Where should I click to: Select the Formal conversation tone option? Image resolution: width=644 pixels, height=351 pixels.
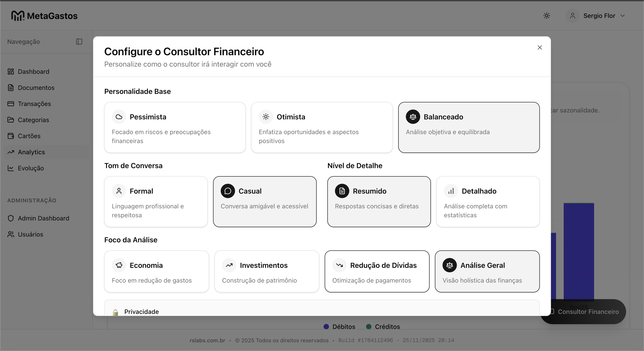click(156, 201)
